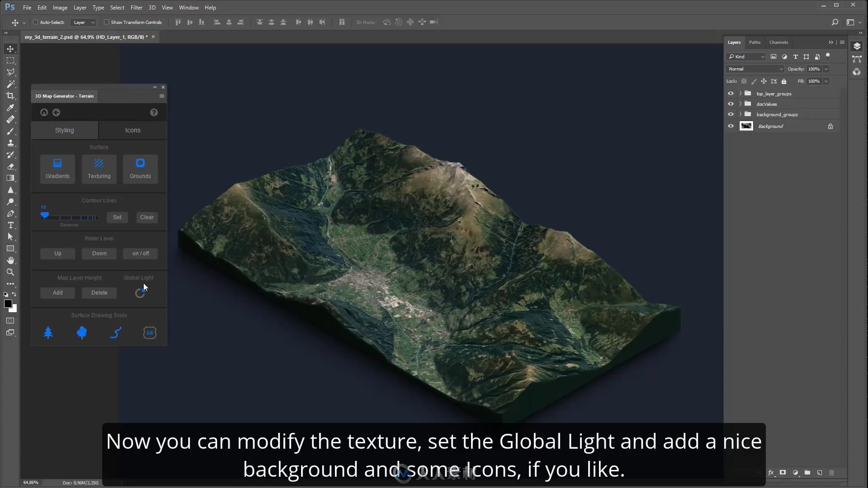This screenshot has height=488, width=868.
Task: Go to home in 3D Map Generator
Action: point(44,113)
